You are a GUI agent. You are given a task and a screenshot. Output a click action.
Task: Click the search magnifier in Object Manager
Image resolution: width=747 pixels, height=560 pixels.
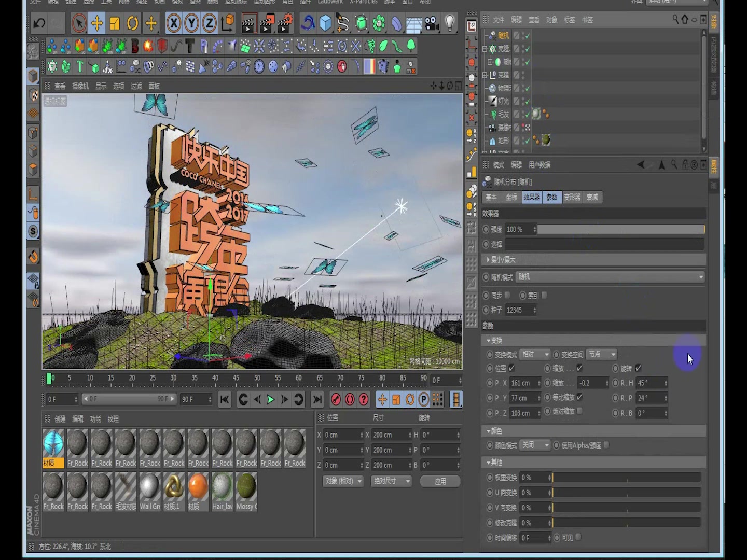pos(675,19)
